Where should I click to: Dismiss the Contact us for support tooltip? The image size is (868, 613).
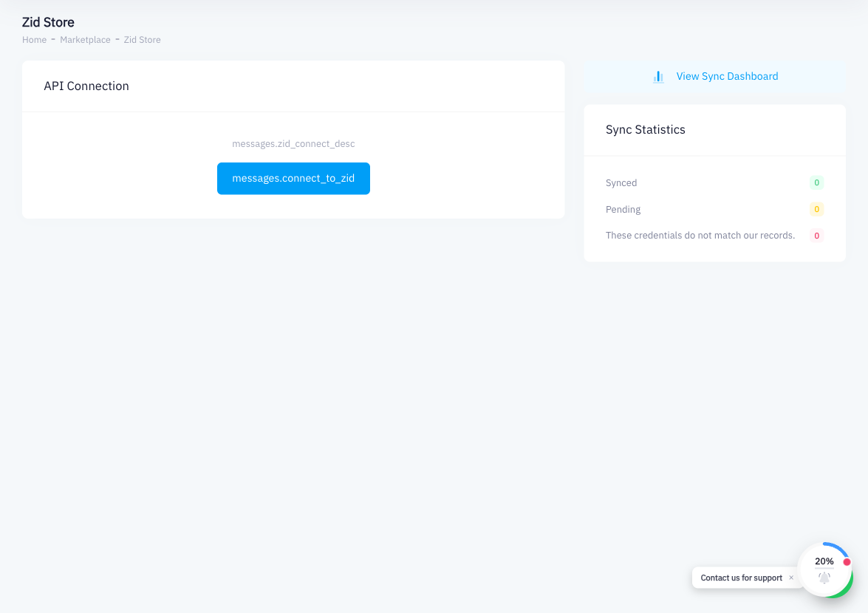791,578
